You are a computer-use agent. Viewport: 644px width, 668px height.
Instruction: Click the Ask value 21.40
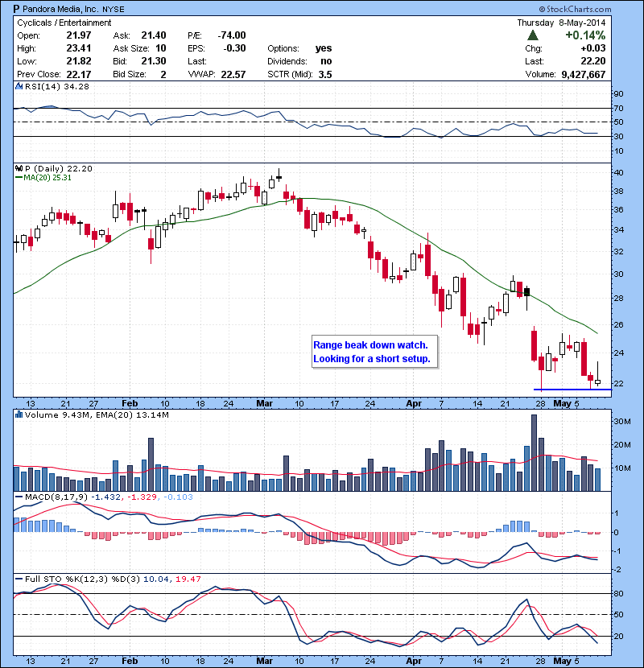pyautogui.click(x=154, y=35)
